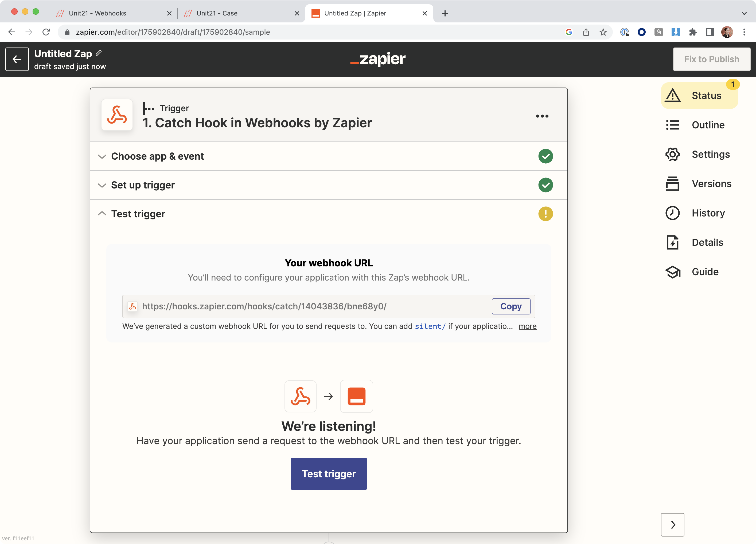Click the more link under URL

tap(527, 326)
